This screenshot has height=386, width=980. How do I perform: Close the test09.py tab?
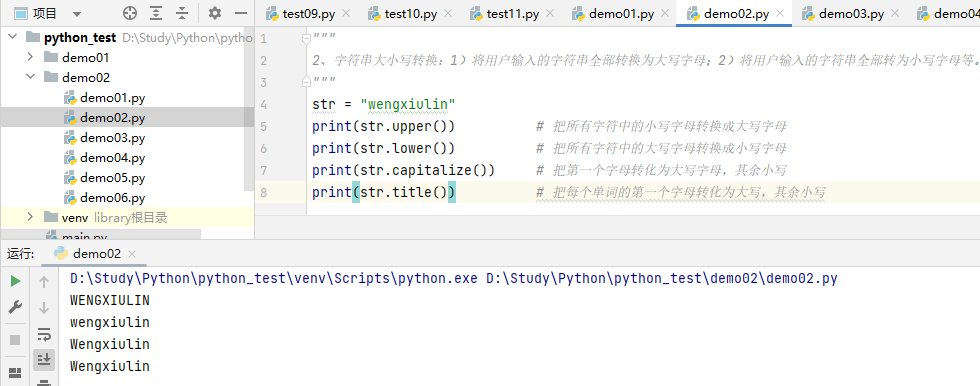[346, 14]
